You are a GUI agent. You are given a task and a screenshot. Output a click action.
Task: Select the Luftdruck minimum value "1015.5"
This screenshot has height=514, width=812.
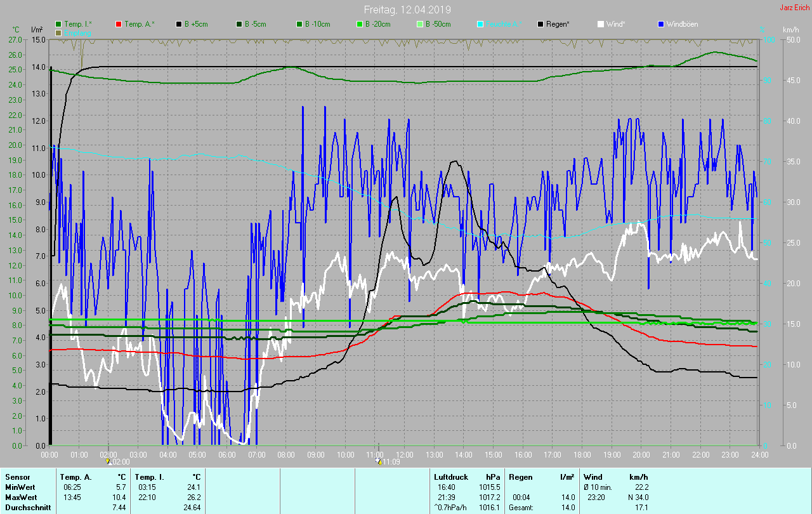(x=488, y=487)
